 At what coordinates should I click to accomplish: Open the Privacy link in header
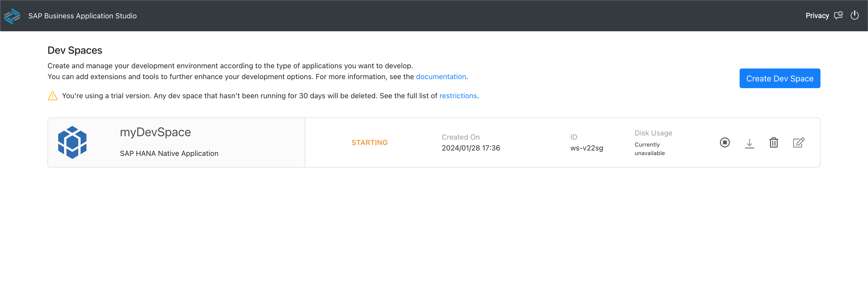tap(817, 16)
